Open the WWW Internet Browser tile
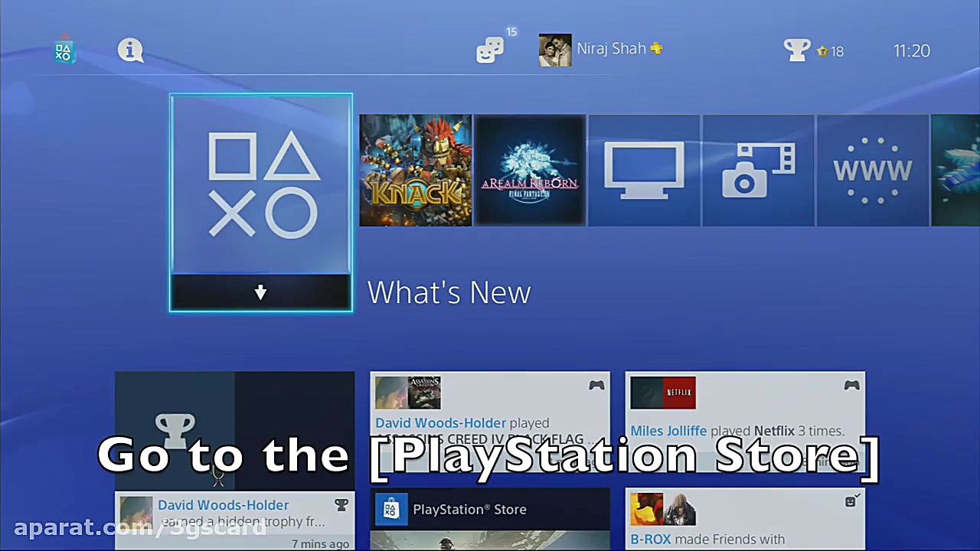Viewport: 980px width, 551px height. (x=872, y=171)
